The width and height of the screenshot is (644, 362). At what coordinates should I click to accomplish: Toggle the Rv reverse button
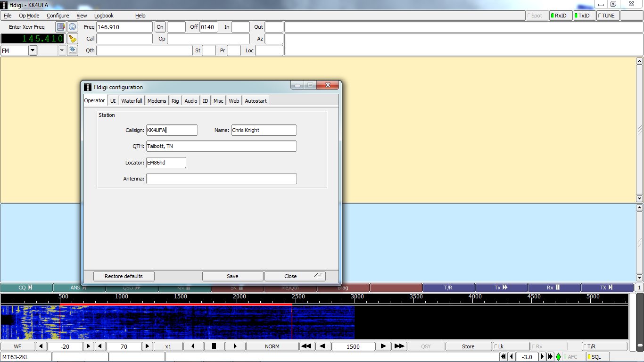[548, 346]
